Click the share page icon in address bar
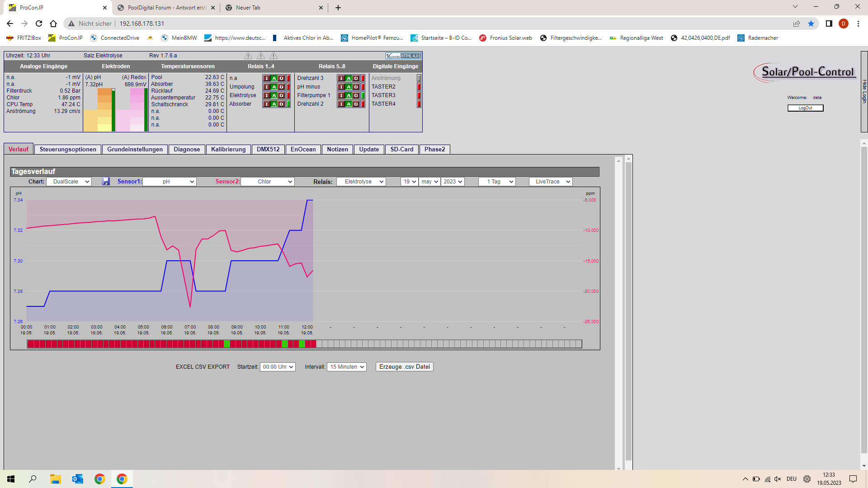The height and width of the screenshot is (488, 868). 797,23
